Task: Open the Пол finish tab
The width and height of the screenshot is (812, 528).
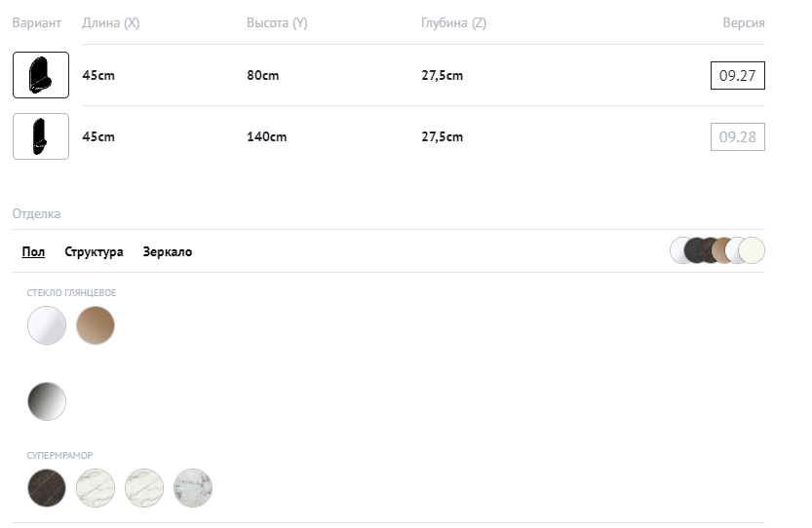Action: pyautogui.click(x=33, y=252)
